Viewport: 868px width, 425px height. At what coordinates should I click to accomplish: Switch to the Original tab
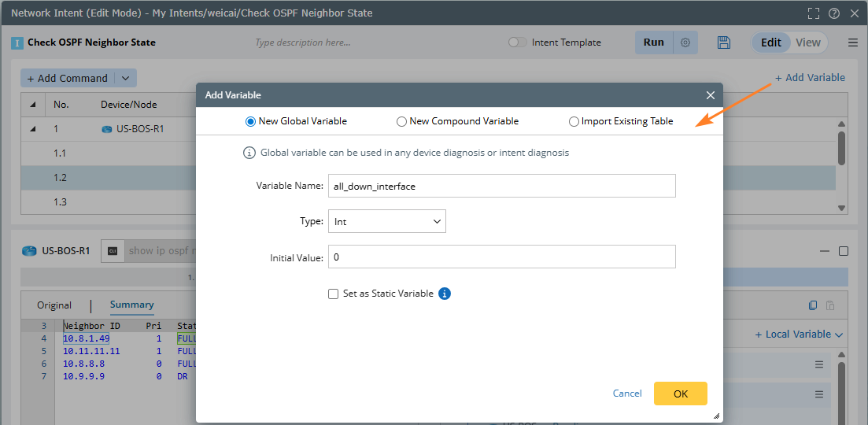(54, 305)
